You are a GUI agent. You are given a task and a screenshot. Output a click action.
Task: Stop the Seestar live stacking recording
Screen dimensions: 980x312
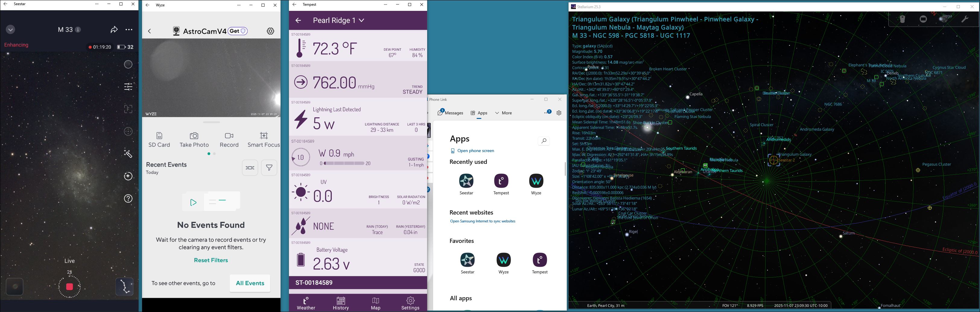[69, 287]
